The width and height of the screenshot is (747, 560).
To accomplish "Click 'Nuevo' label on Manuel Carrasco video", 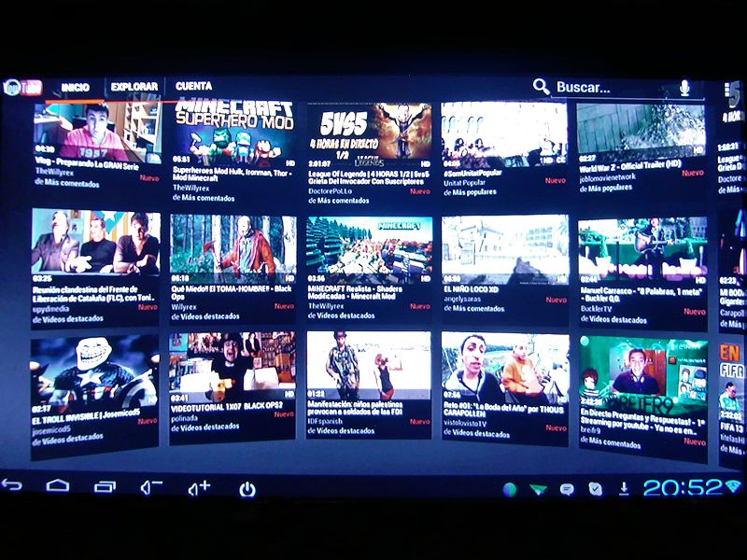I will click(695, 312).
